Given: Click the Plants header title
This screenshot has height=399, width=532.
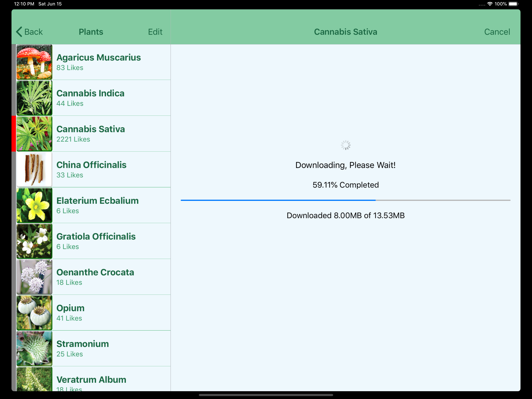Looking at the screenshot, I should point(91,32).
